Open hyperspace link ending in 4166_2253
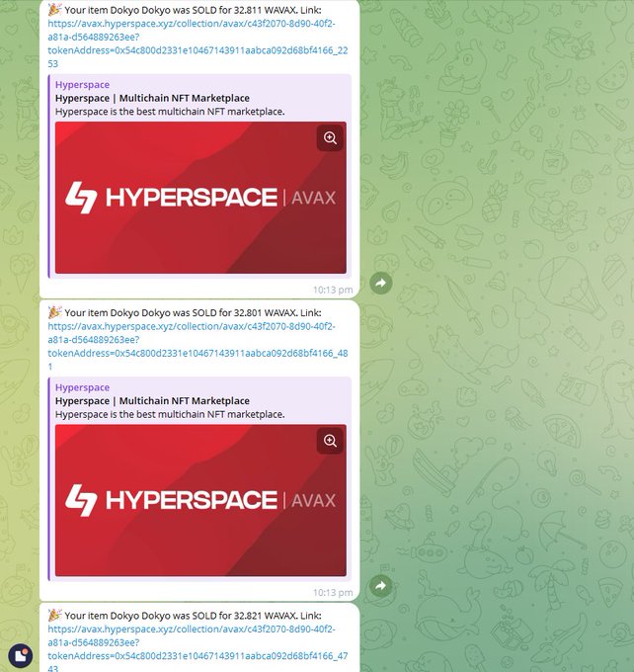 coord(198,43)
